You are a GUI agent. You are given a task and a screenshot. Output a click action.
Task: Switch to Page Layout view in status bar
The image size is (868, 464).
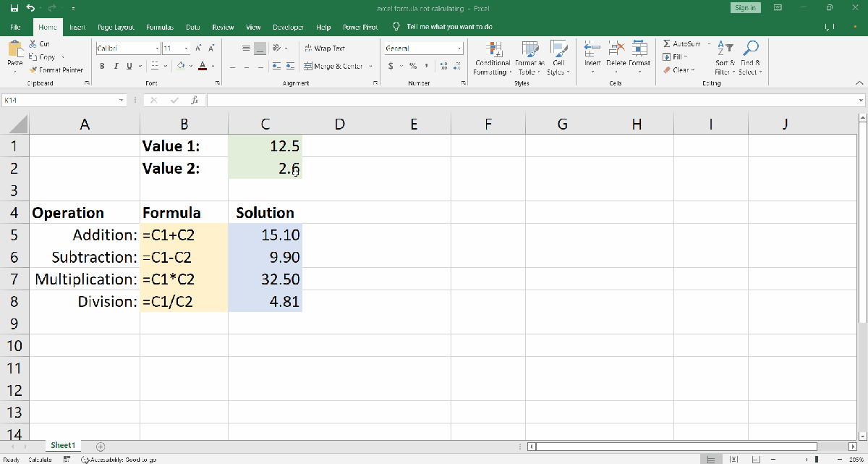point(735,459)
